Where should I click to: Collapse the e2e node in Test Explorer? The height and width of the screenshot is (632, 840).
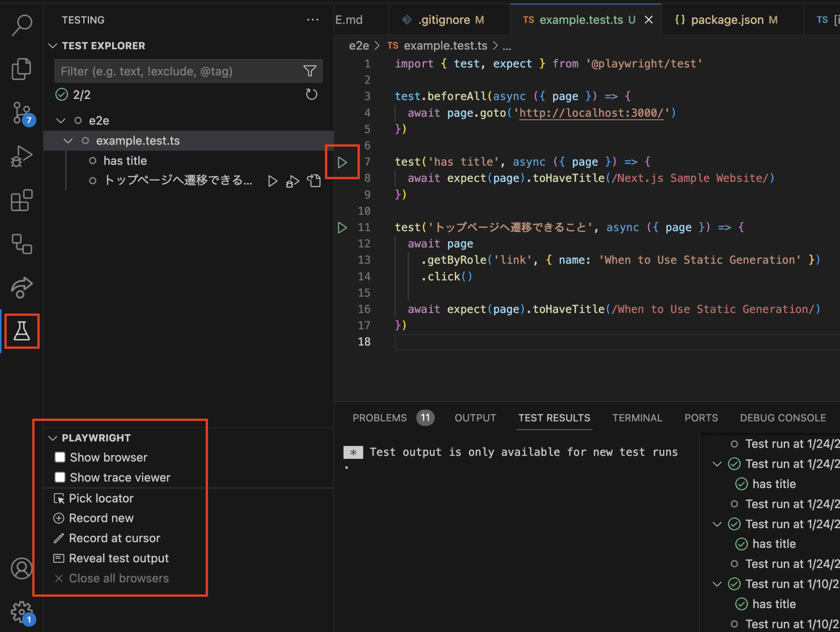pos(61,120)
